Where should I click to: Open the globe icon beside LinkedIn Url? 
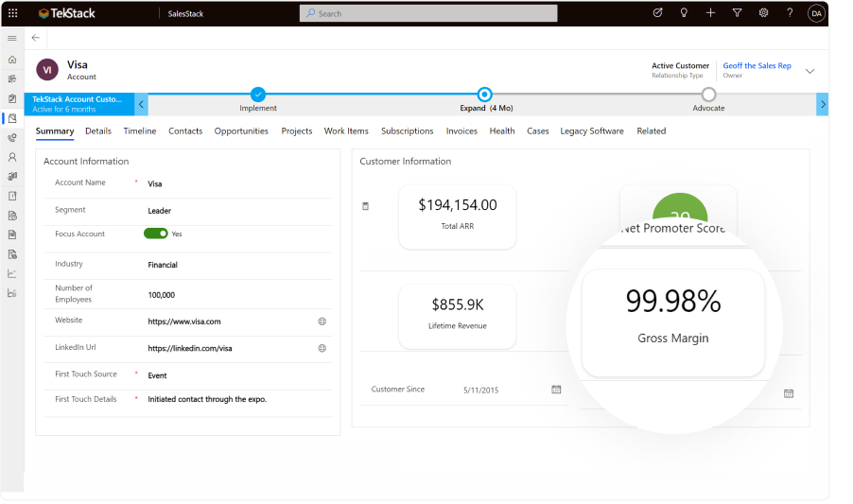coord(322,348)
